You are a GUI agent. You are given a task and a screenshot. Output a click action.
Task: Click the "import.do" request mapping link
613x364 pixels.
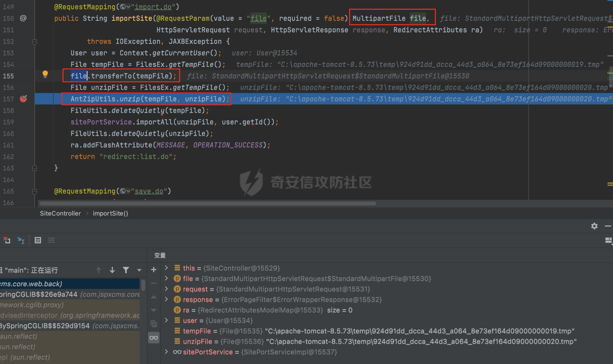coord(153,7)
